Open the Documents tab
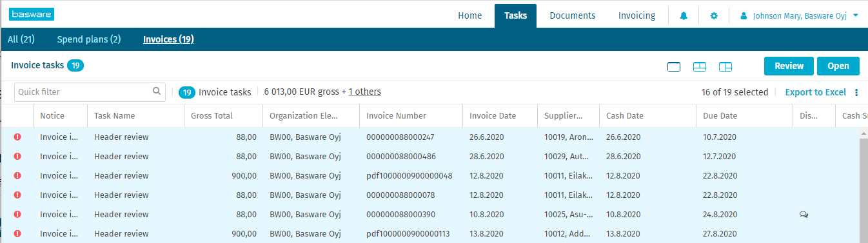 (x=573, y=15)
